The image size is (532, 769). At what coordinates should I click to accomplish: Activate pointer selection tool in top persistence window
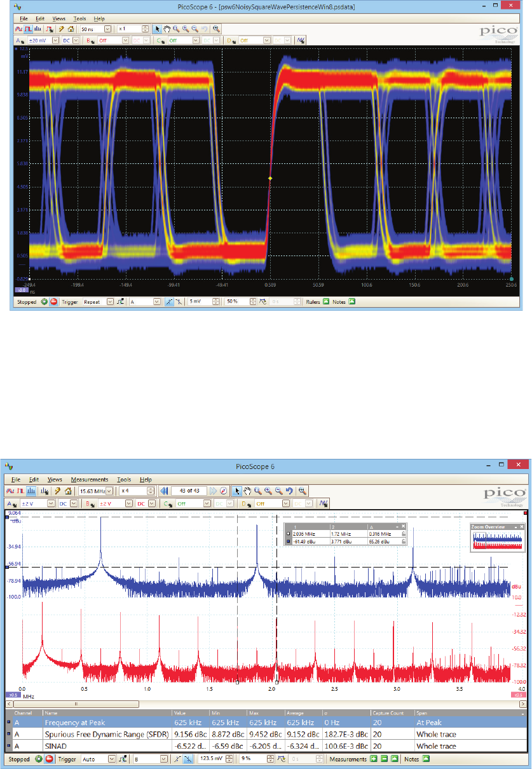158,29
